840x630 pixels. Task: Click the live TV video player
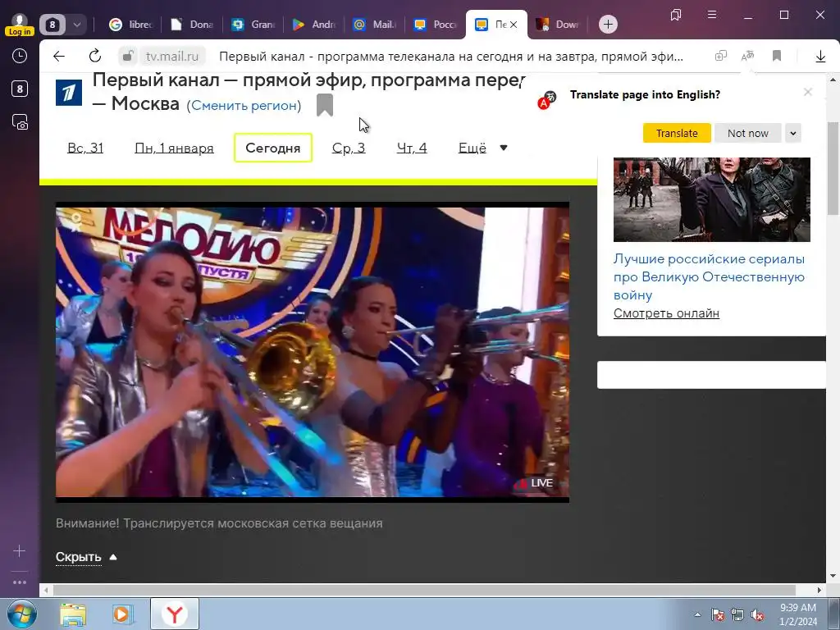pos(313,352)
